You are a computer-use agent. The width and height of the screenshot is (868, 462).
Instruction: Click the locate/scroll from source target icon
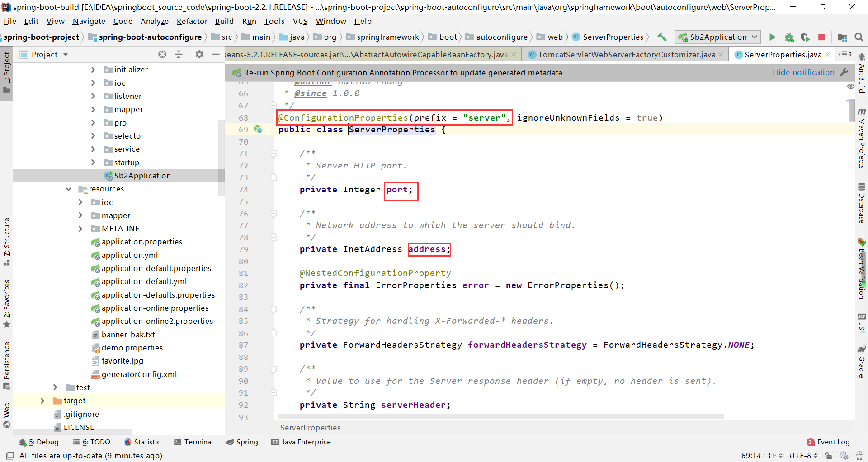[x=162, y=54]
